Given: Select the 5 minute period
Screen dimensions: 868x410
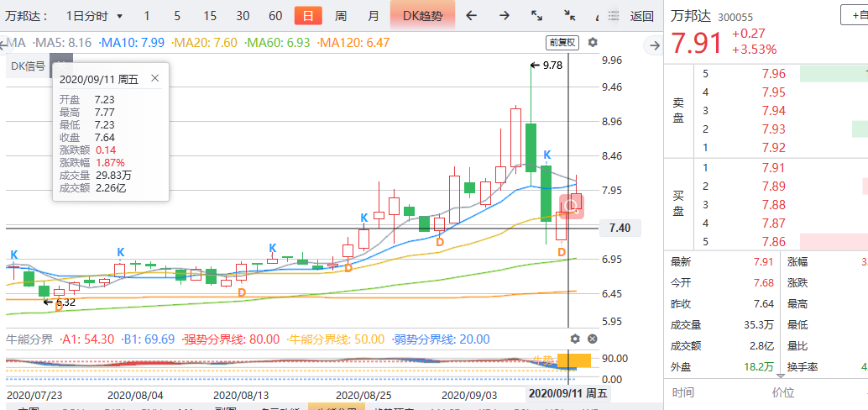Looking at the screenshot, I should [x=177, y=15].
